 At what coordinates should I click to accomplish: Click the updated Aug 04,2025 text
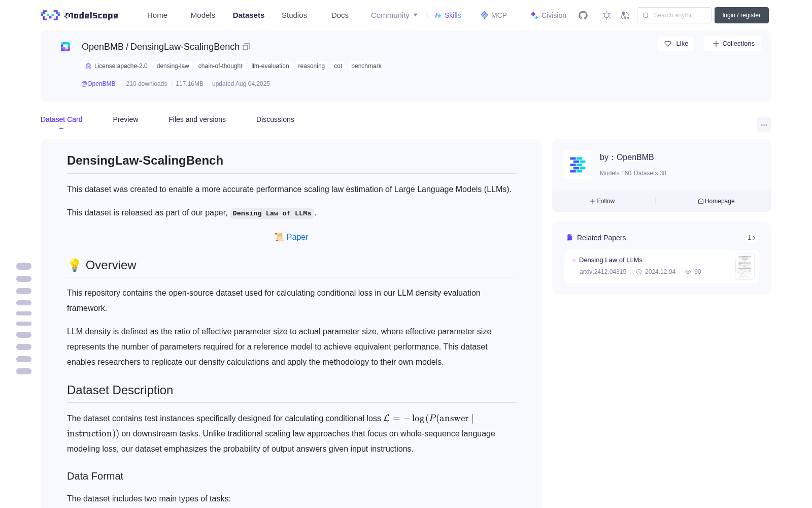click(x=241, y=84)
